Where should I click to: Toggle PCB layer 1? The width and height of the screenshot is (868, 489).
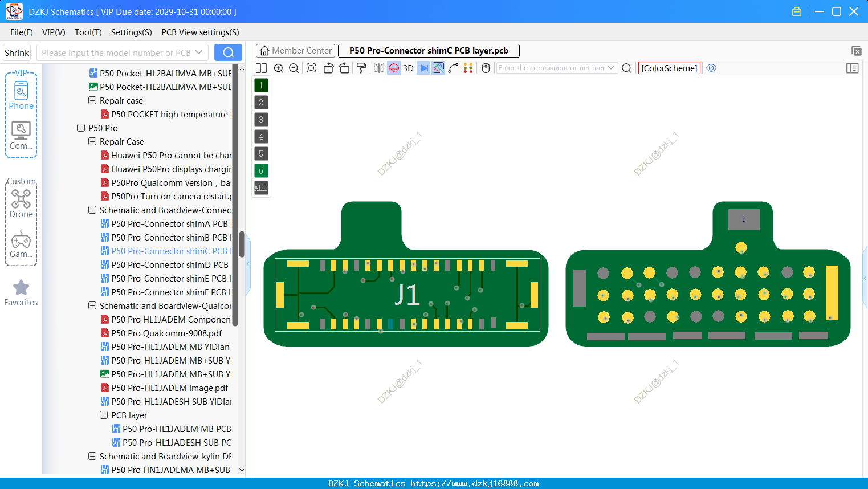click(x=261, y=85)
